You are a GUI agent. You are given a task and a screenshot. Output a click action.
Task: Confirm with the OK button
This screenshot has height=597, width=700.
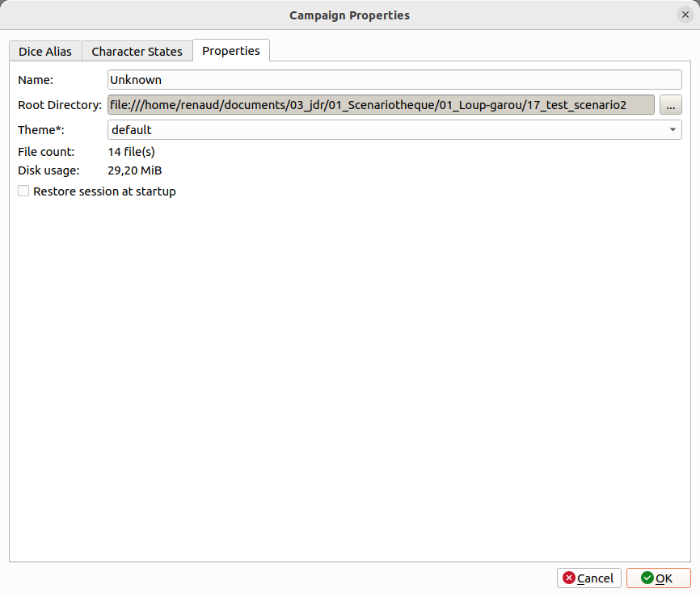coord(658,578)
